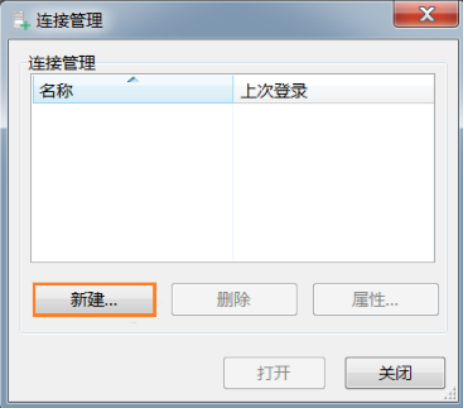This screenshot has width=464, height=409.
Task: Click the 连接管理 group box label
Action: point(62,63)
